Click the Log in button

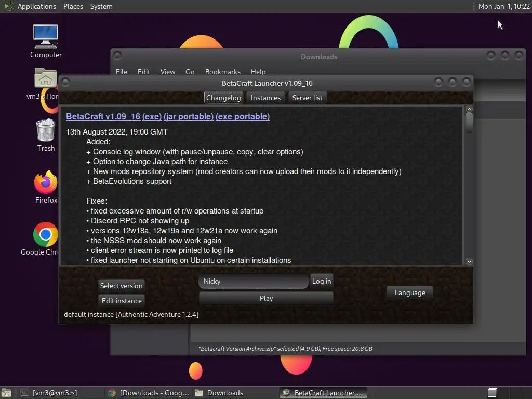pos(321,281)
